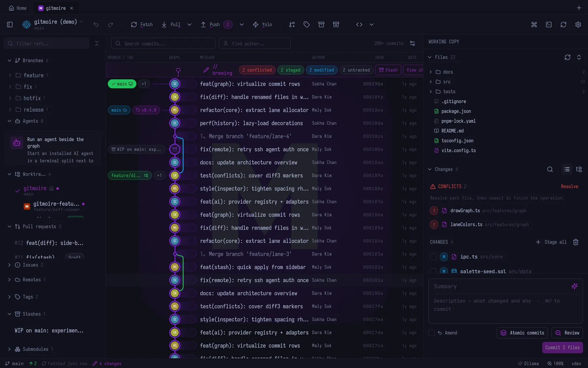This screenshot has width=588, height=368.
Task: Generate commit summary with AI sparkle icon
Action: point(575,286)
